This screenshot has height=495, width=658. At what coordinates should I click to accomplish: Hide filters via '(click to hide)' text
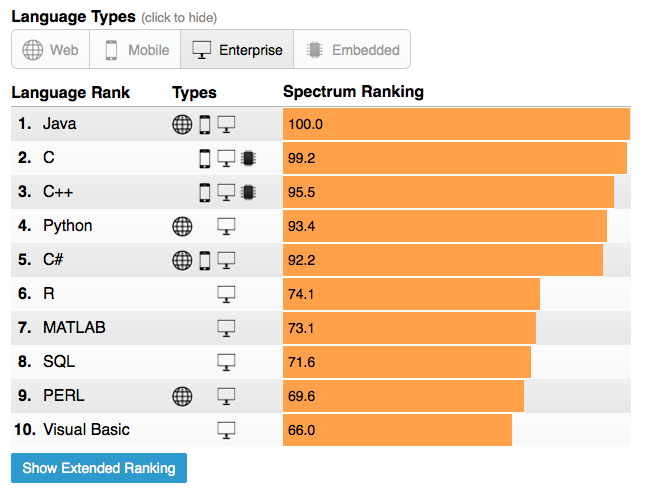[179, 18]
